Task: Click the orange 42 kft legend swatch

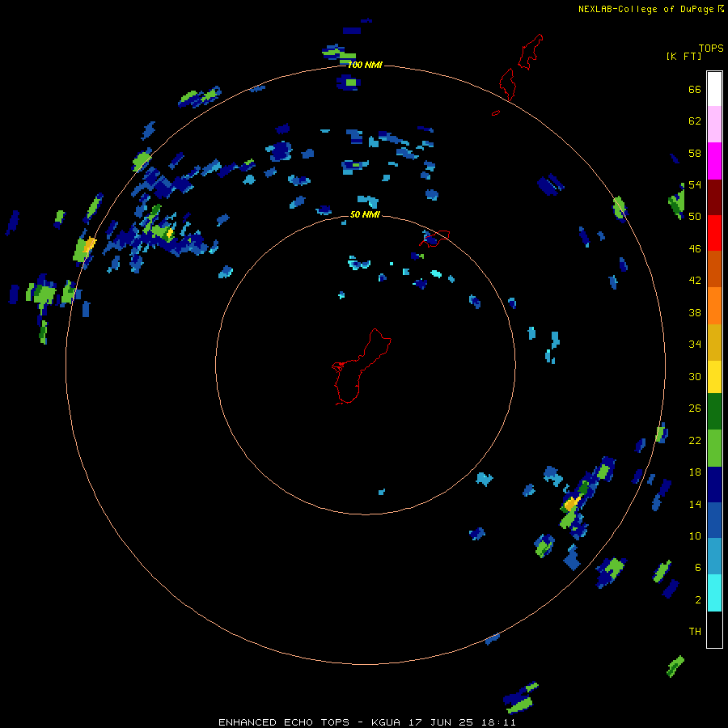Action: tap(714, 306)
